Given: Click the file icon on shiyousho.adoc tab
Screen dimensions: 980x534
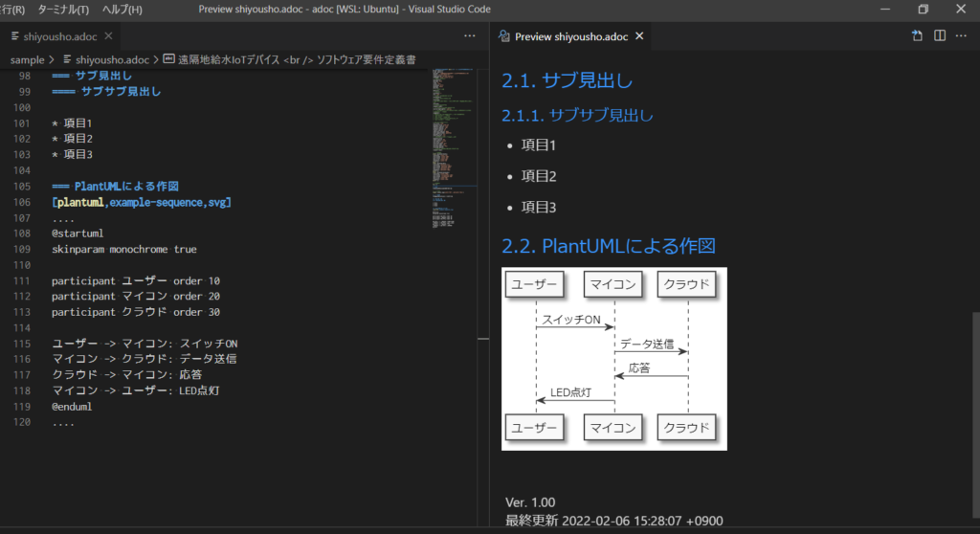Looking at the screenshot, I should 13,36.
